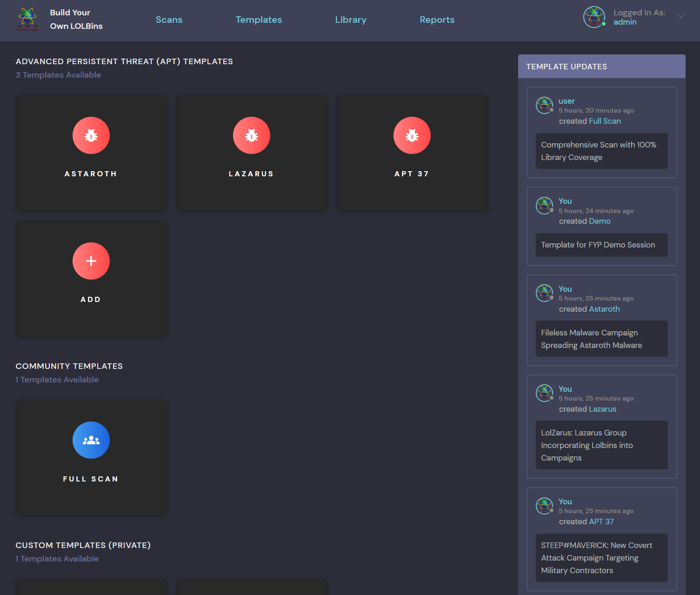Click 'You' on the Demo update
Screen dimensions: 700x595
[565, 201]
